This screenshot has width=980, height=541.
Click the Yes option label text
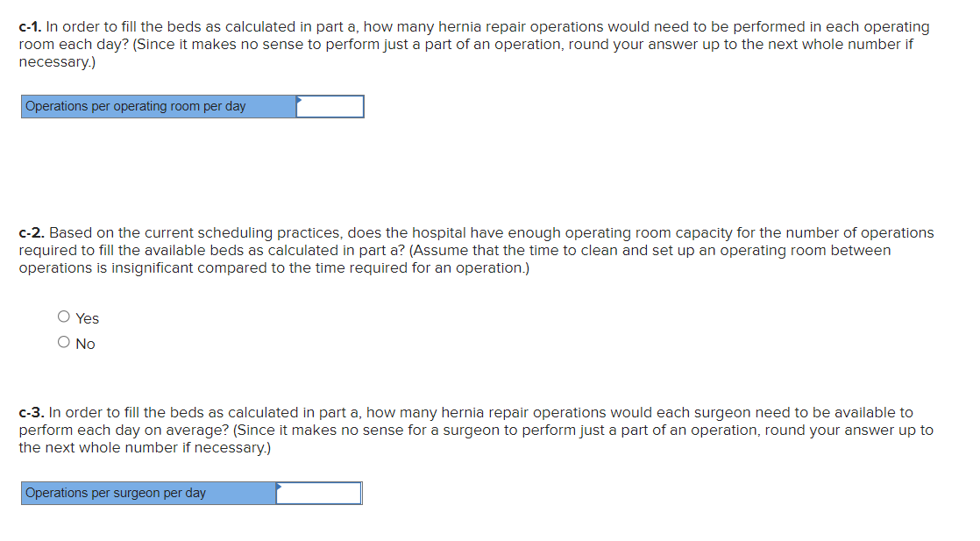(x=86, y=317)
